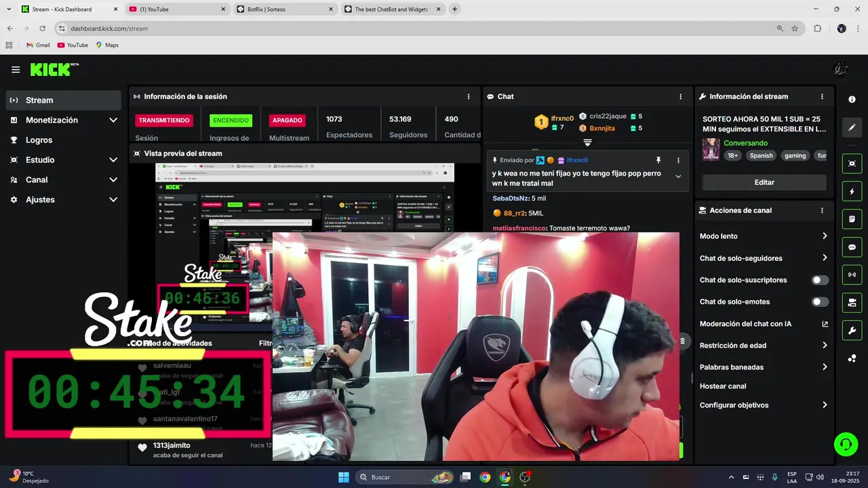Click the zoom magnifier icon in address bar
The image size is (868, 488).
click(780, 28)
